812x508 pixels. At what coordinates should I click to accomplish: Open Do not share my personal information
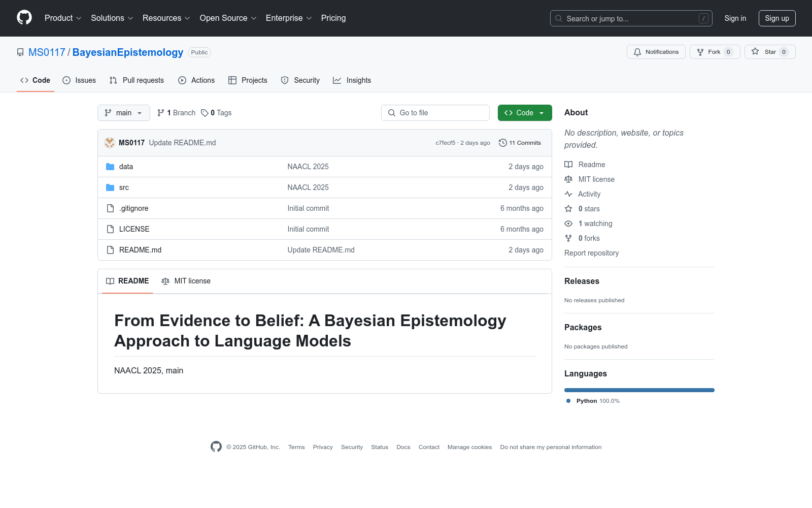[551, 447]
